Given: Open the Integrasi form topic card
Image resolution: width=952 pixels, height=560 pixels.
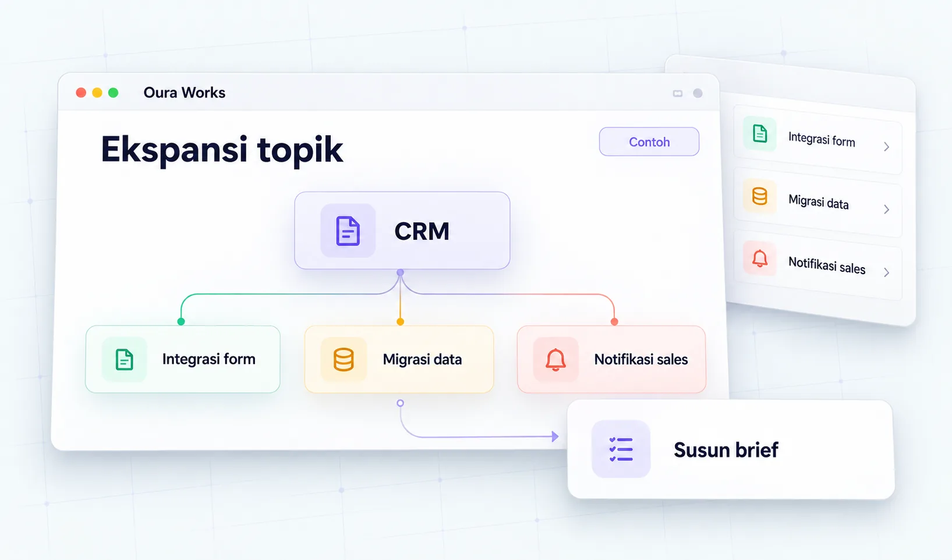Looking at the screenshot, I should [183, 359].
